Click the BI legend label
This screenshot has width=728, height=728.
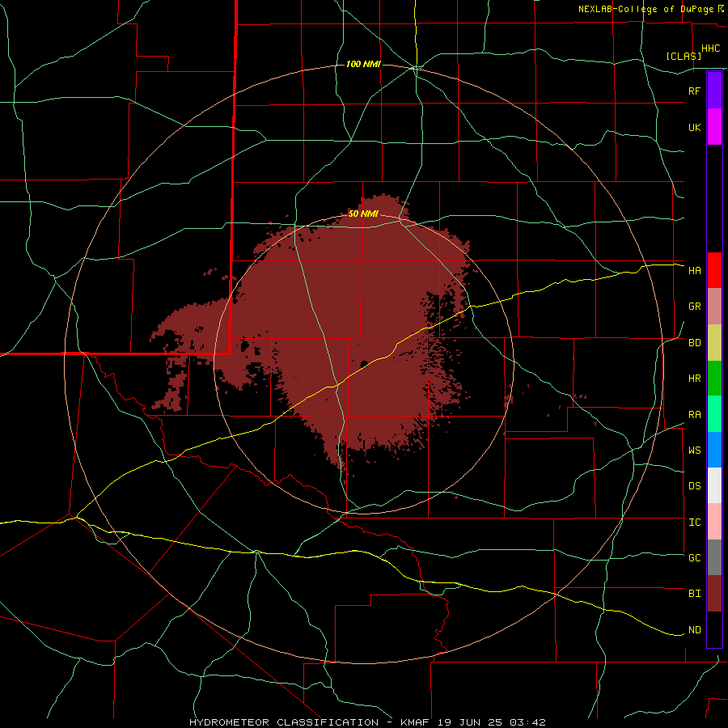694,594
